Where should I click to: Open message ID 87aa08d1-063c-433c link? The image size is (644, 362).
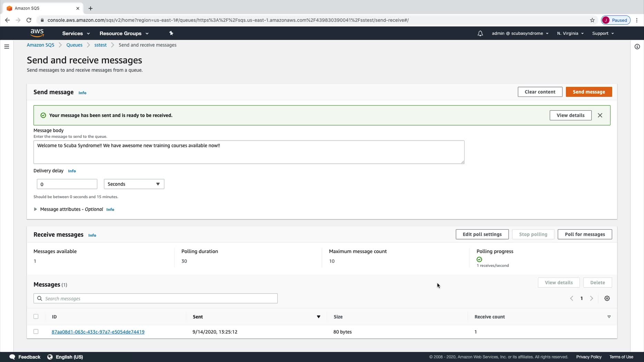coord(98,332)
